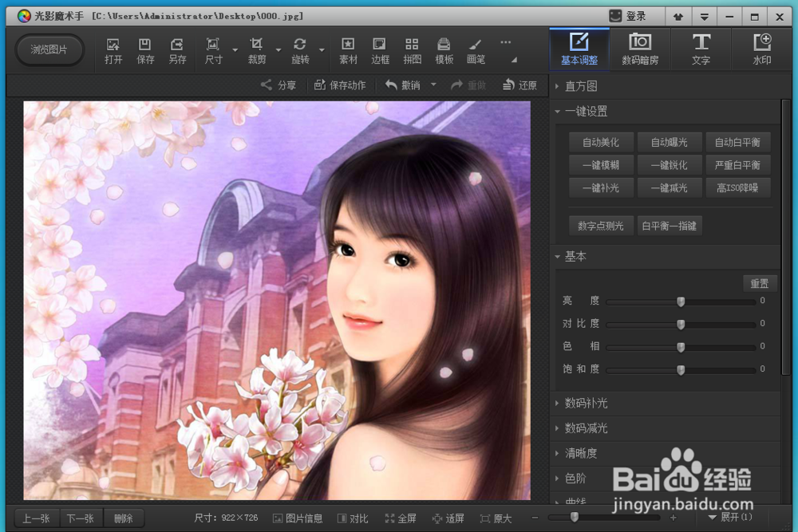Switch to 全屏 (Fullscreen) view
798x532 pixels.
[401, 518]
